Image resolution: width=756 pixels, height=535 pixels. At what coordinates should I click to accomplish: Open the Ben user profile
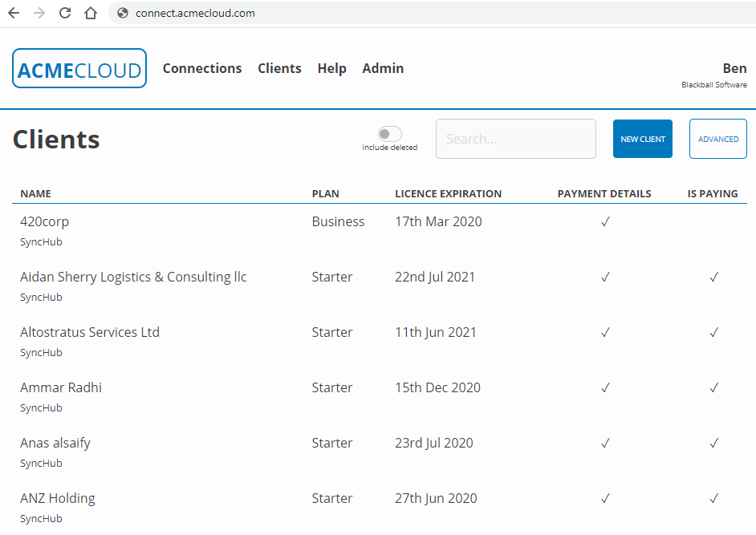pos(734,69)
